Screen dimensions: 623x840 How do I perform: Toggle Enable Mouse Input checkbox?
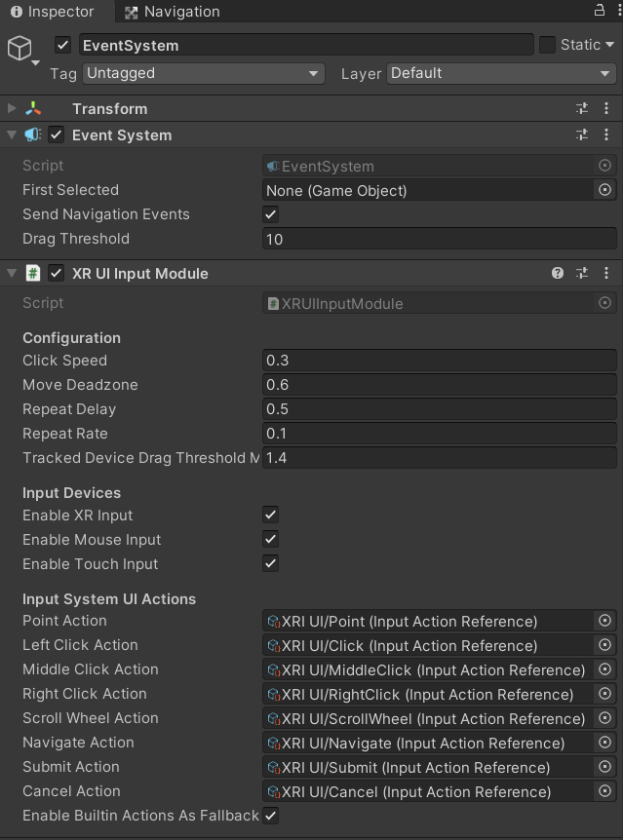(271, 539)
